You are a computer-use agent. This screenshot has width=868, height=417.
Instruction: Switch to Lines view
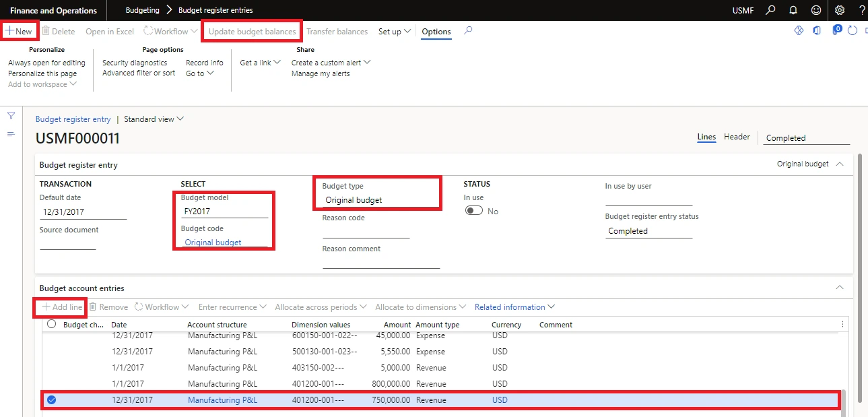[706, 137]
